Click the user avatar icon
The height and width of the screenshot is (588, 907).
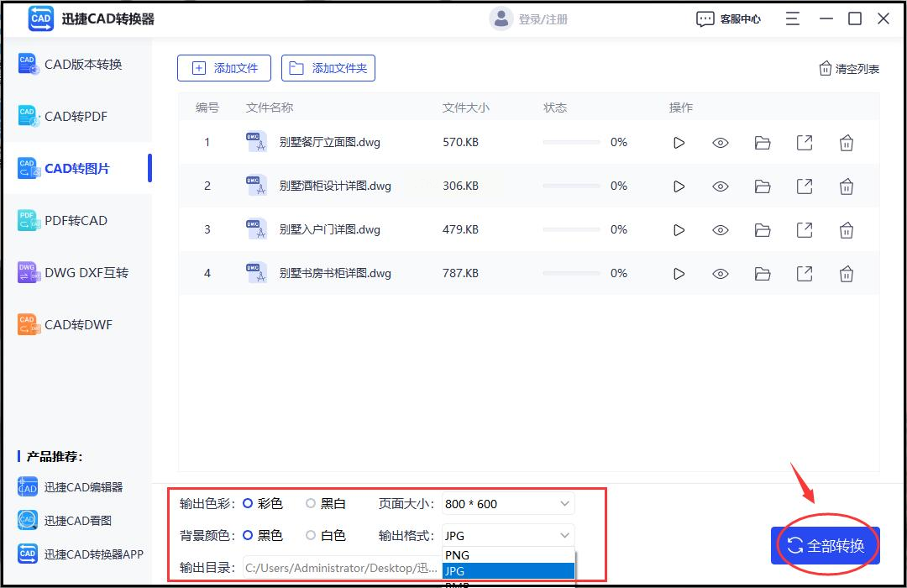point(501,19)
